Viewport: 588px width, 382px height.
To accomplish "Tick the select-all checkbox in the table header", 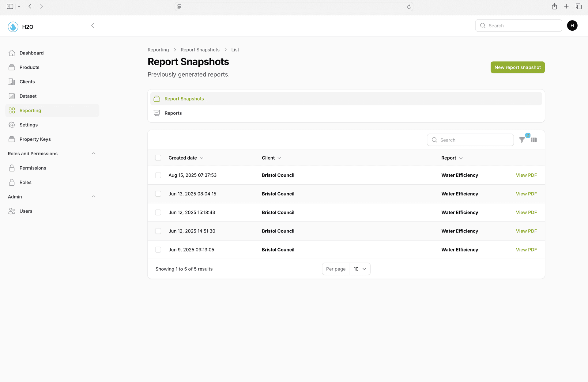I will click(x=158, y=158).
